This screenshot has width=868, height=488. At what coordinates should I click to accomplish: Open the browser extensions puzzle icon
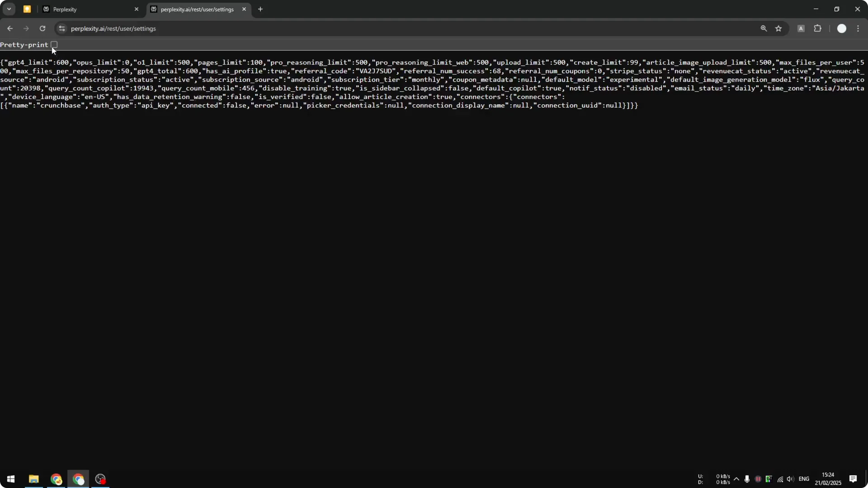coord(818,28)
